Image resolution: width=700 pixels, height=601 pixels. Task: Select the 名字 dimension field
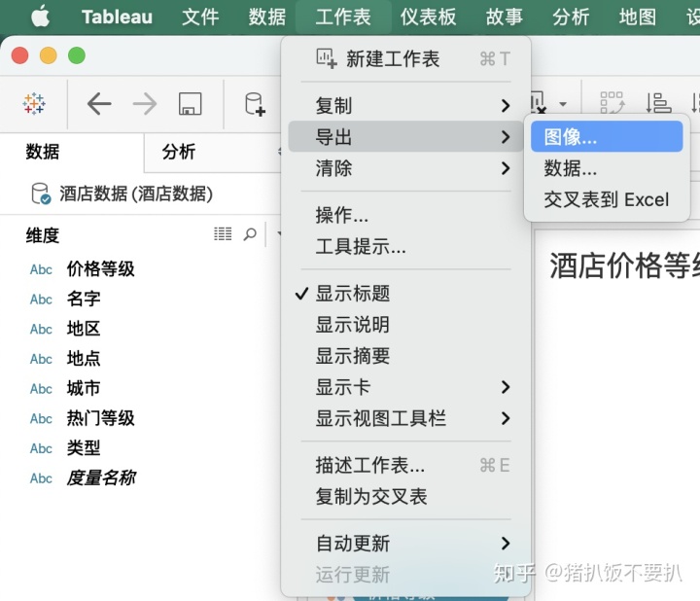point(84,299)
